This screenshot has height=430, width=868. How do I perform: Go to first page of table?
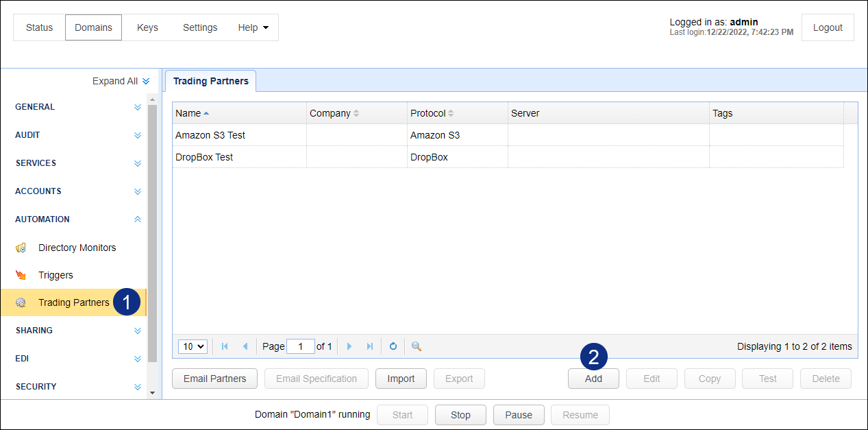point(225,346)
